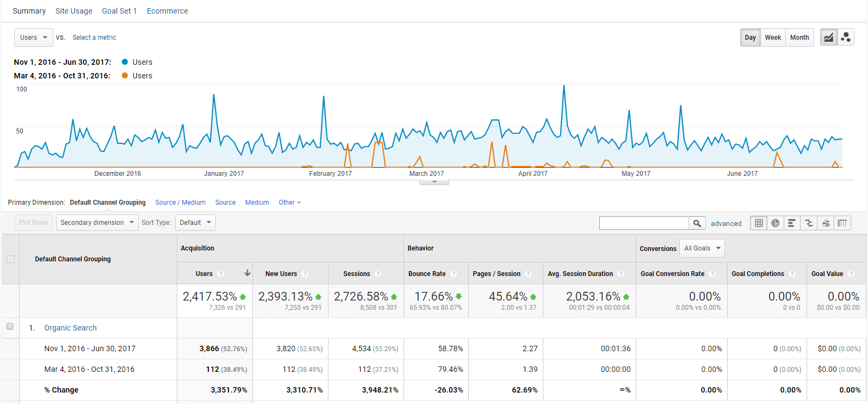The image size is (868, 404).
Task: Sort by the Sessions column header
Action: point(357,274)
